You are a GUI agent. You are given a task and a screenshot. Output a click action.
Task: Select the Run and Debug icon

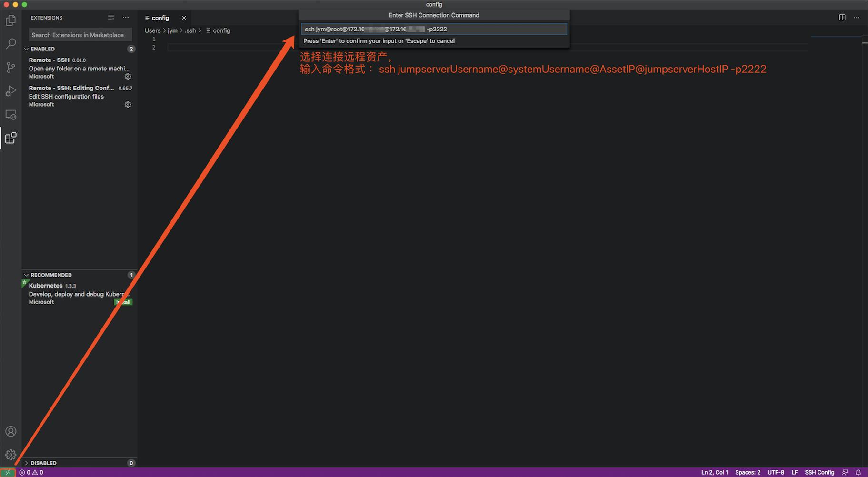(10, 91)
